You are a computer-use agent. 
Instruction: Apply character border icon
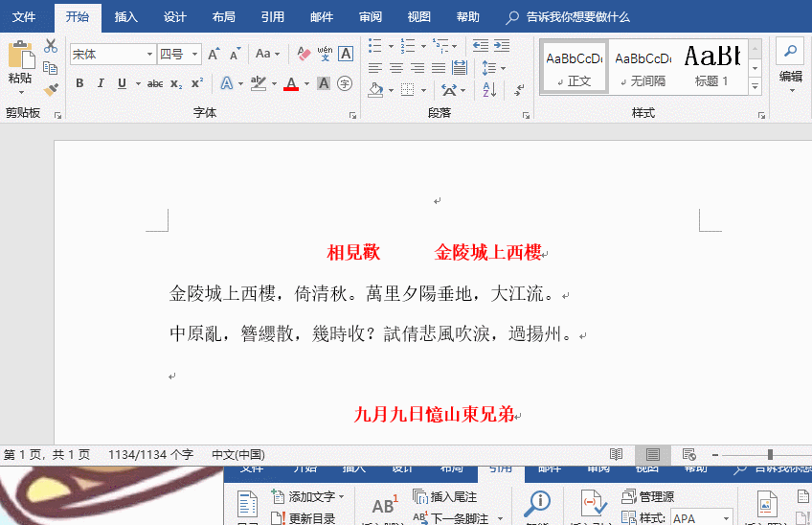coord(346,54)
